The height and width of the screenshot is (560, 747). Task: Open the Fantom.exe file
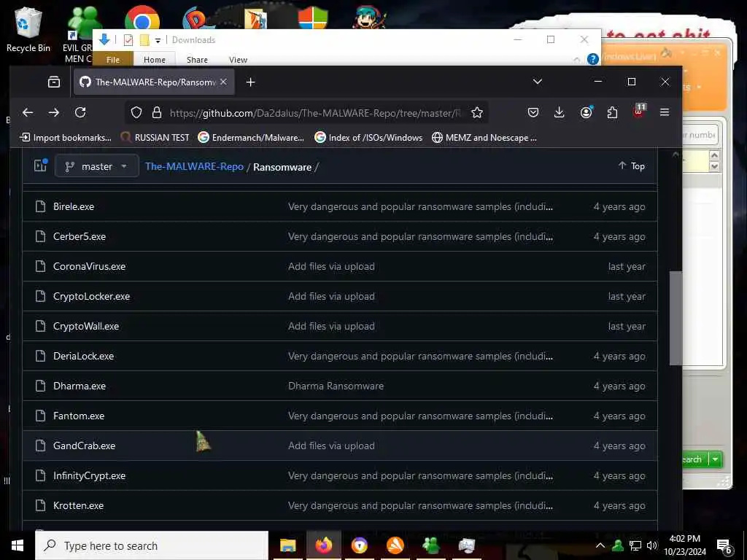(x=79, y=416)
